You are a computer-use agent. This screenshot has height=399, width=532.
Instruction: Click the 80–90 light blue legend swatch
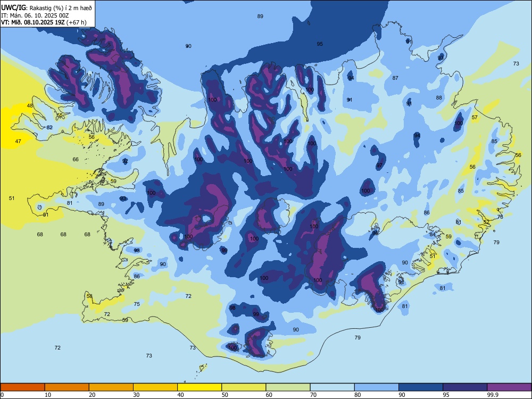tap(377, 387)
